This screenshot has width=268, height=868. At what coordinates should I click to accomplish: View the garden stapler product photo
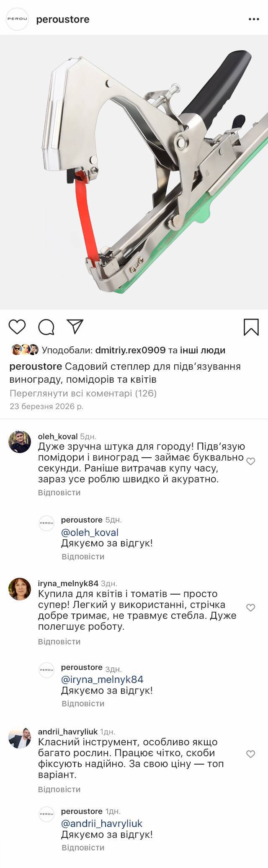pyautogui.click(x=134, y=172)
